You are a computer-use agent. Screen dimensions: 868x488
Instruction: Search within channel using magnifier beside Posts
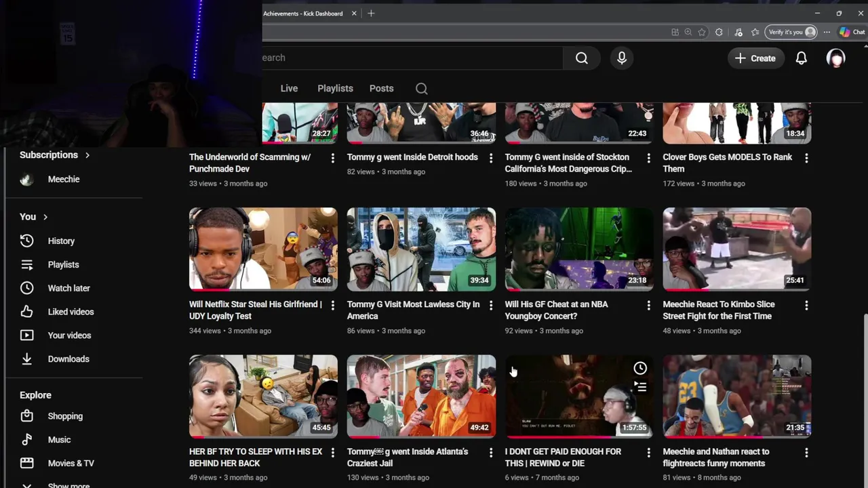pos(421,89)
